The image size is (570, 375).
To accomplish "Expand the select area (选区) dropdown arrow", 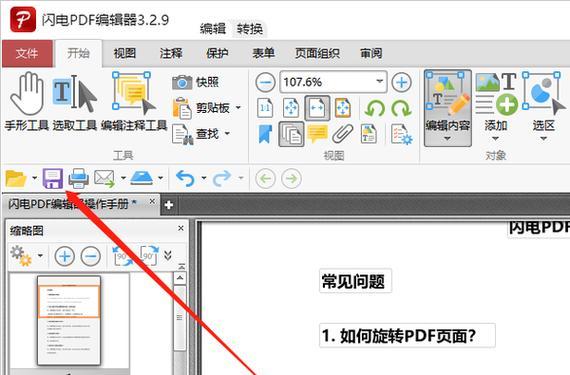I will [543, 139].
